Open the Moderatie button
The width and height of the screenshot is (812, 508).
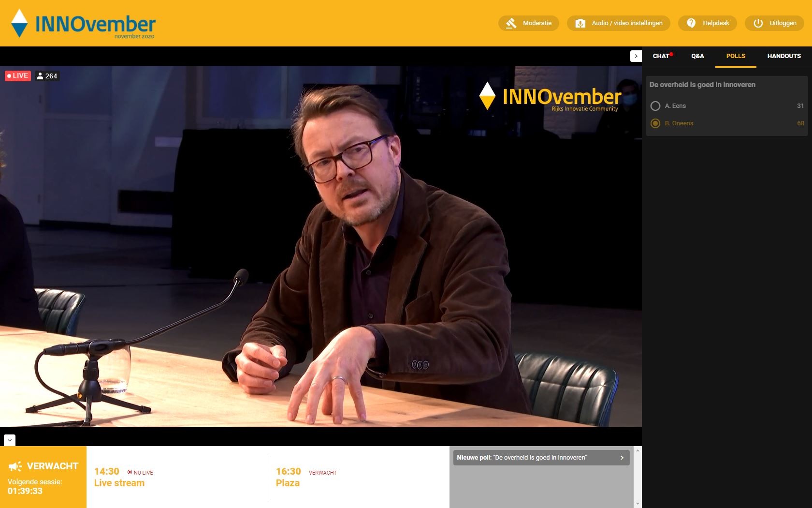coord(528,23)
